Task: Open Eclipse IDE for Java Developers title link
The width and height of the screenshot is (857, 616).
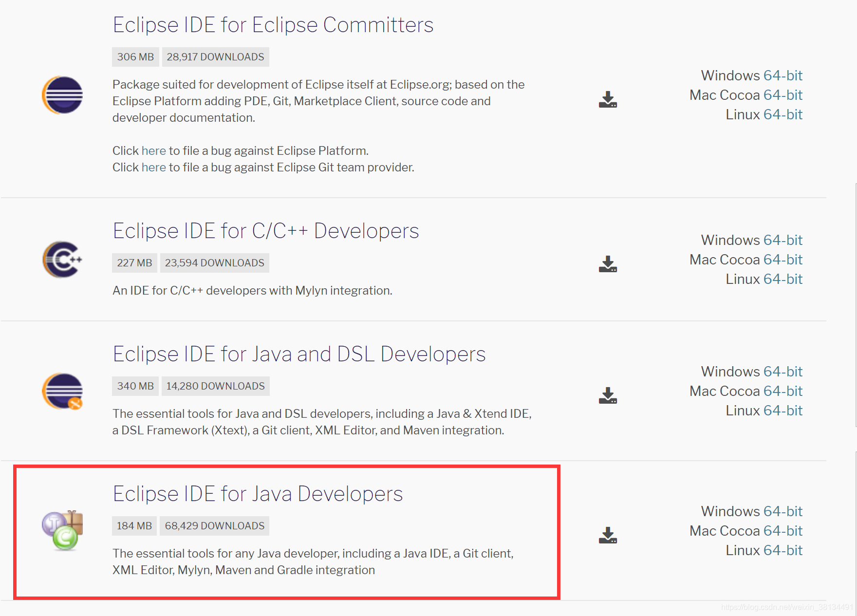Action: click(258, 494)
